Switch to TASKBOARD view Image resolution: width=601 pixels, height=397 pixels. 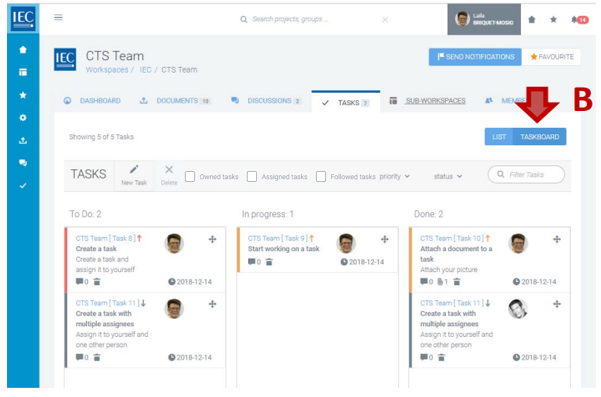(x=540, y=137)
